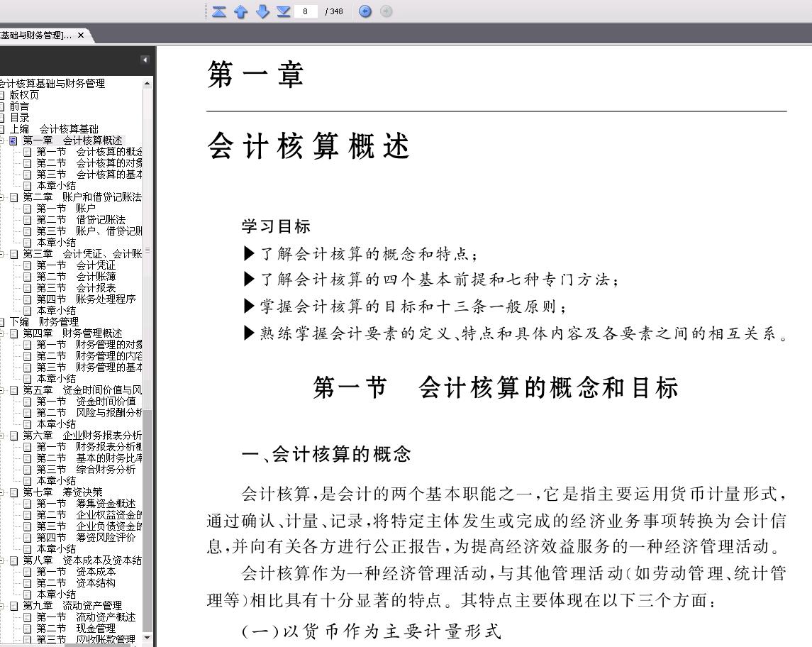Open bookmark 第三节 账户、借贷记账
The width and height of the screenshot is (812, 647).
click(89, 231)
